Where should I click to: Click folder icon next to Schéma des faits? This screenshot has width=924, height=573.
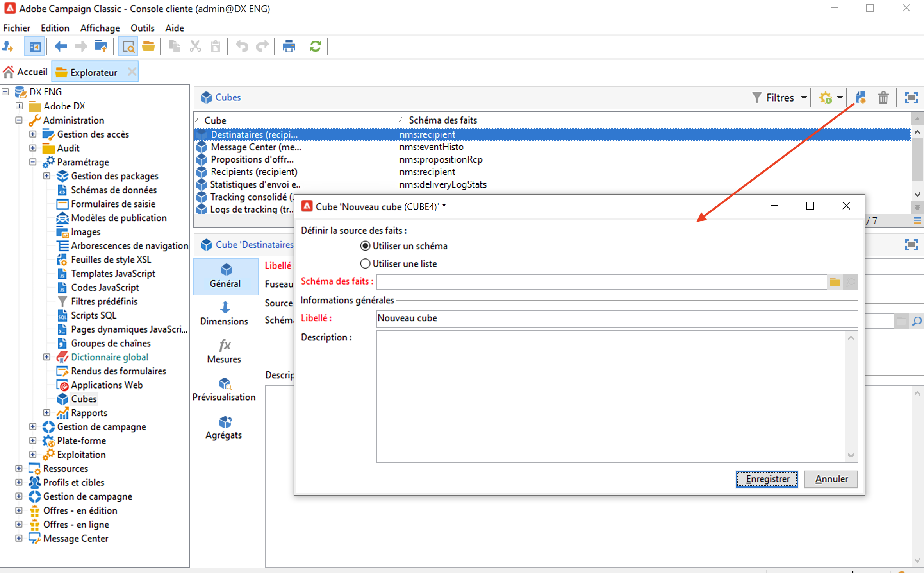tap(835, 282)
